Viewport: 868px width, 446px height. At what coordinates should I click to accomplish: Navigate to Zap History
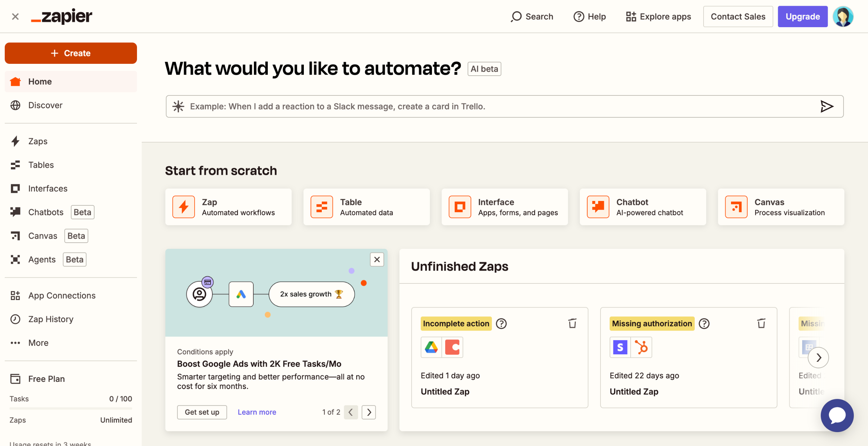[51, 319]
